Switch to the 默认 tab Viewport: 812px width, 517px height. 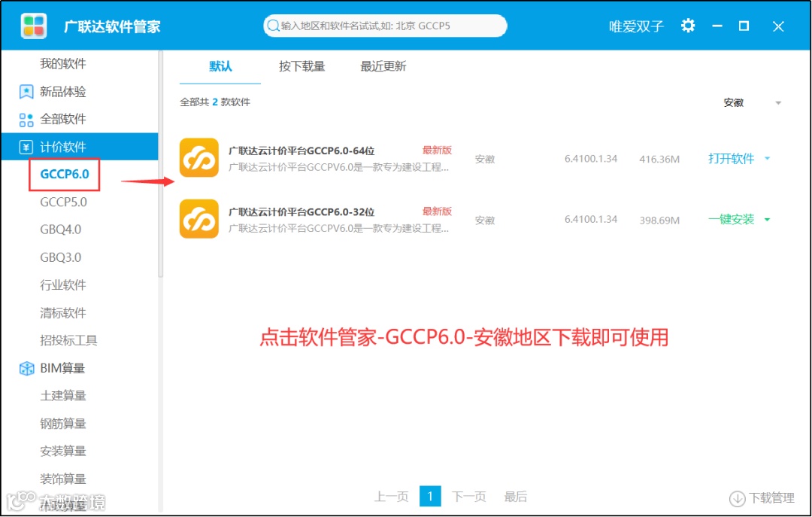pos(220,66)
